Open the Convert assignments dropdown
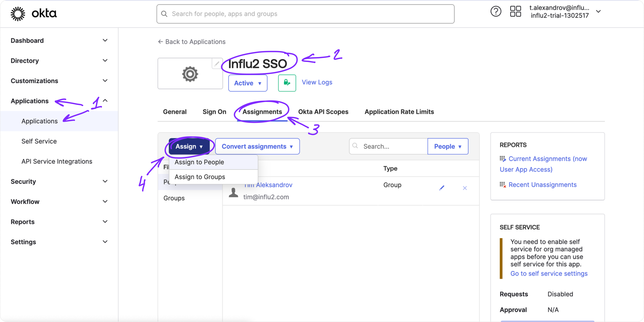644x322 pixels. click(257, 146)
